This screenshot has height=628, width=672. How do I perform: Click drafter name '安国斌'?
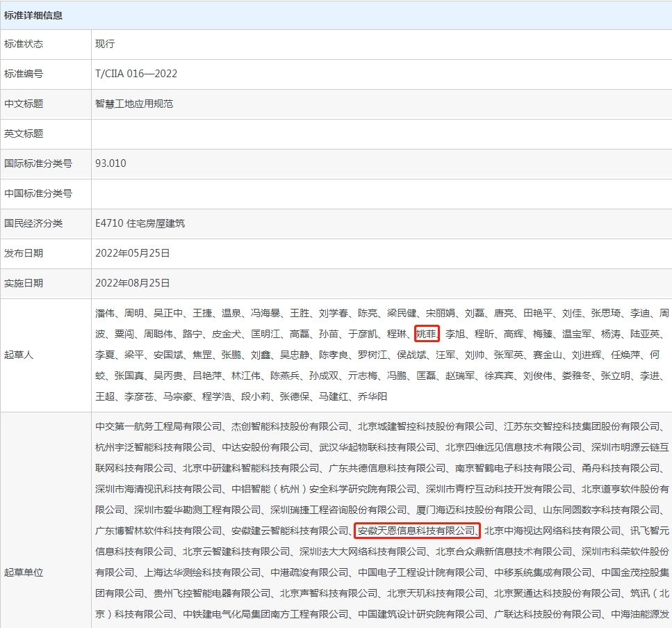[168, 355]
